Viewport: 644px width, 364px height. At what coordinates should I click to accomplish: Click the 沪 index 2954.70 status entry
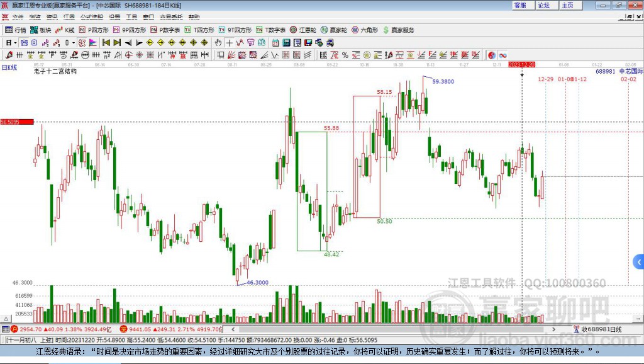click(x=61, y=329)
